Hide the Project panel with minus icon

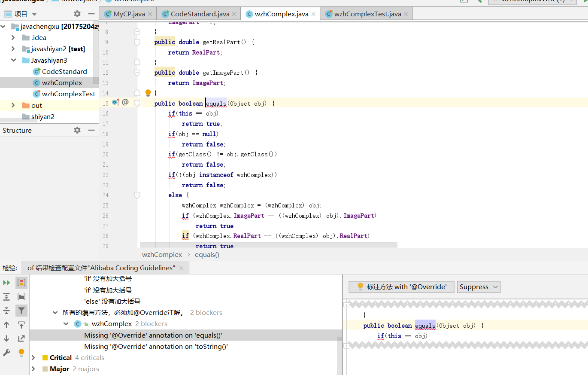tap(91, 14)
